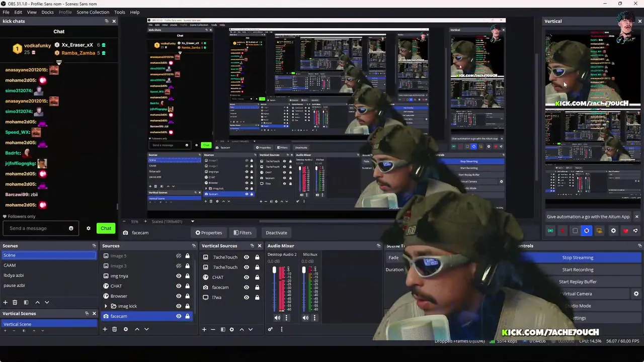Dismiss the Aitum App automation banner
This screenshot has height=362, width=644.
coord(636,217)
